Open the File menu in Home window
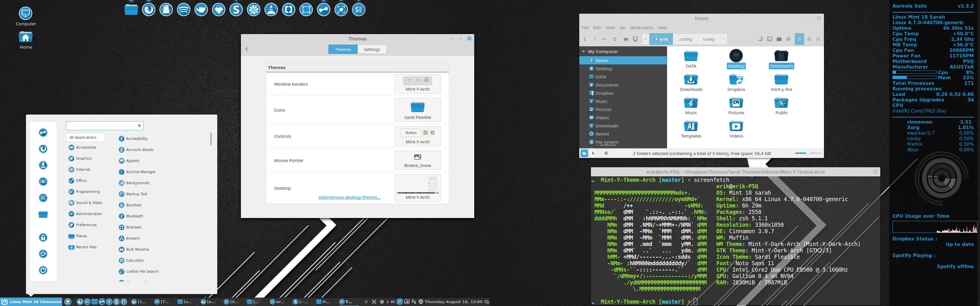The image size is (980, 306). [585, 28]
